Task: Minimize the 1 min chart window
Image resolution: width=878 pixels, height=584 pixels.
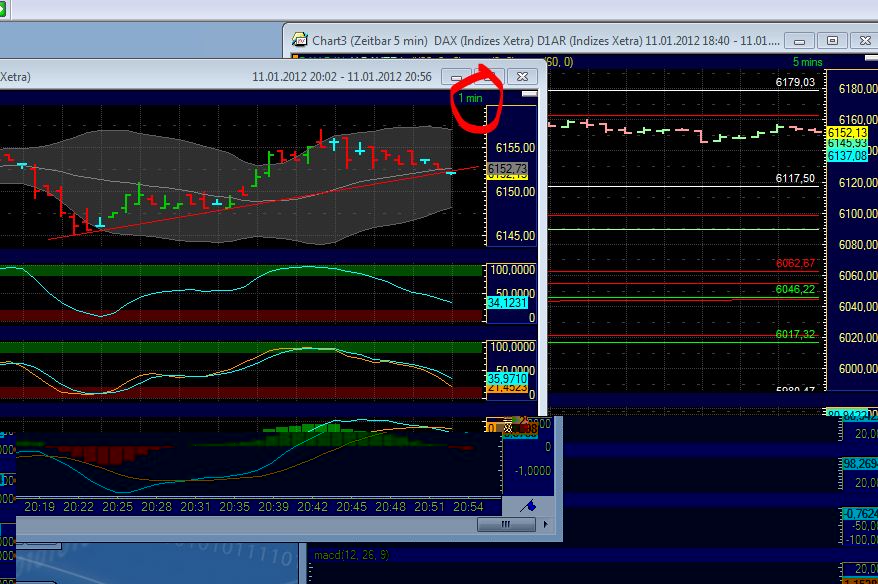Action: coord(458,76)
